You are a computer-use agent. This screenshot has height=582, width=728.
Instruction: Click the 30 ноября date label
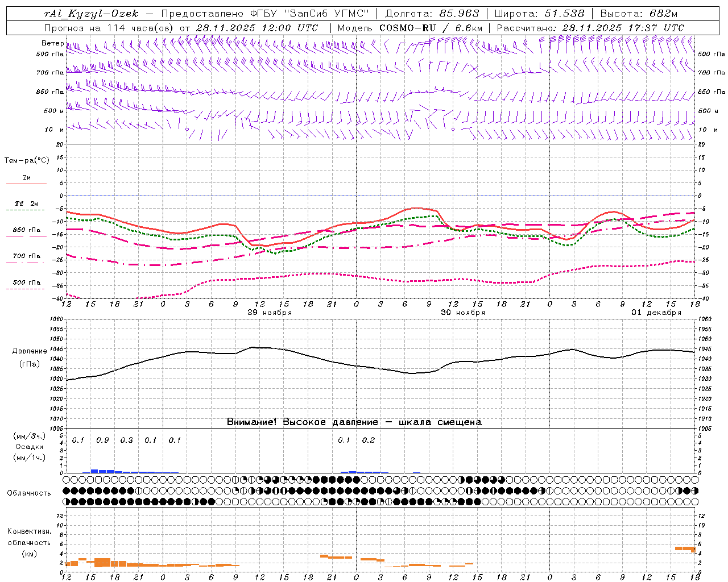coord(463,313)
